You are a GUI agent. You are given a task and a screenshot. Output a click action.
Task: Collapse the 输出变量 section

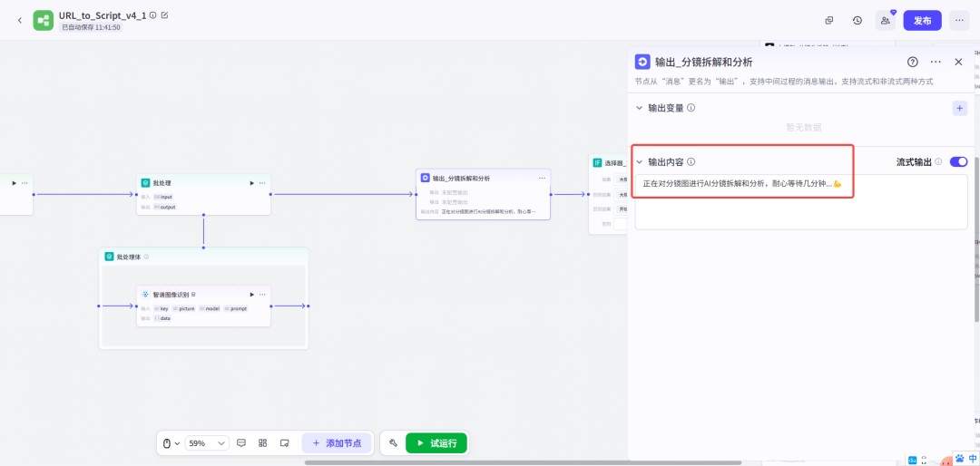click(x=639, y=108)
